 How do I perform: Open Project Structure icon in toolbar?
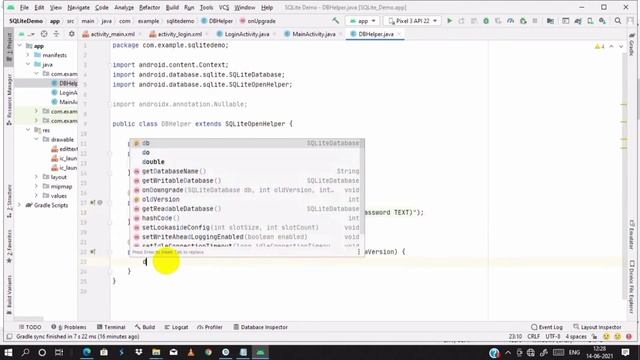pos(550,20)
